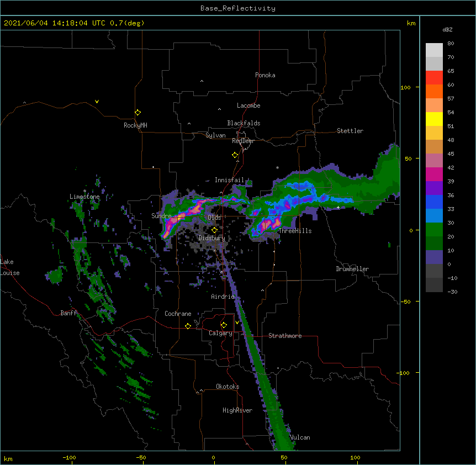Click the storm core west of ThreeHills
Screen dimensions: 476x465
[x=267, y=225]
